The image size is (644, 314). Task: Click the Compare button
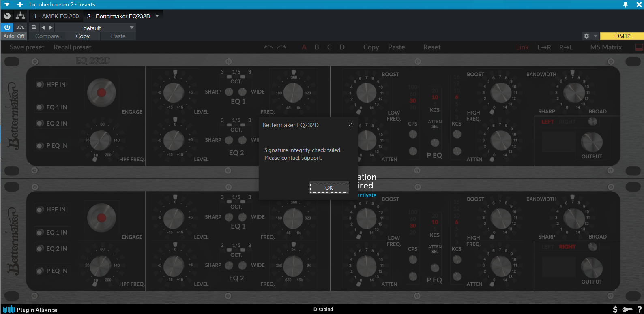pos(47,36)
